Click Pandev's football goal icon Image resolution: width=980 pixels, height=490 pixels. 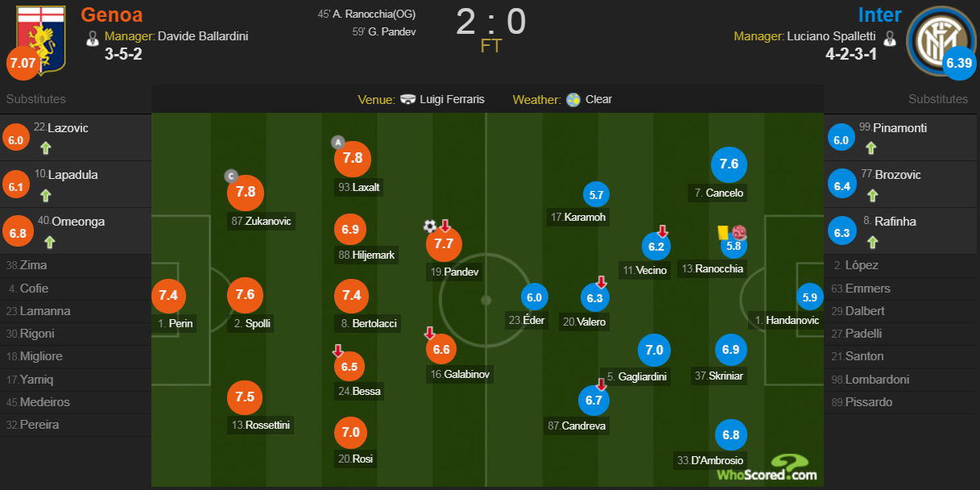pyautogui.click(x=431, y=226)
